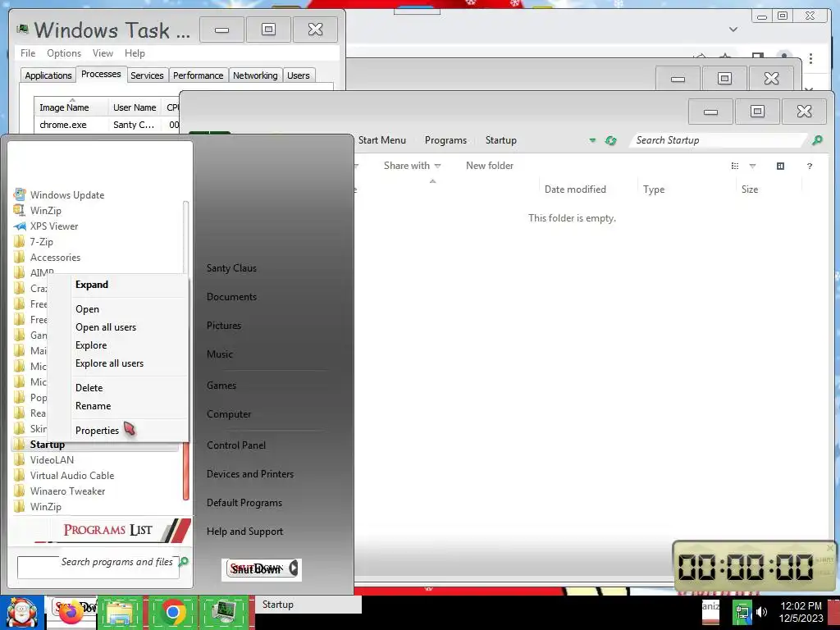This screenshot has width=840, height=630.
Task: Open the Virtual Audio Cable folder
Action: pos(64,475)
